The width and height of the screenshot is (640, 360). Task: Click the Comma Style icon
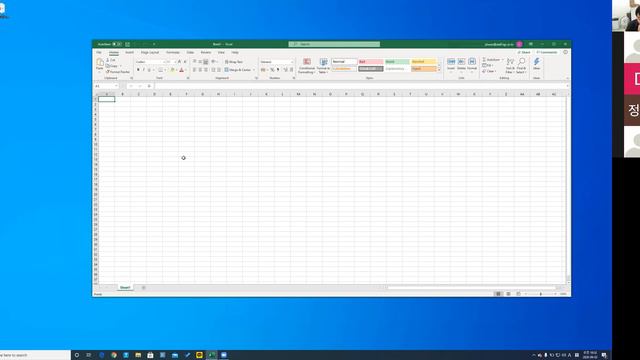[278, 70]
